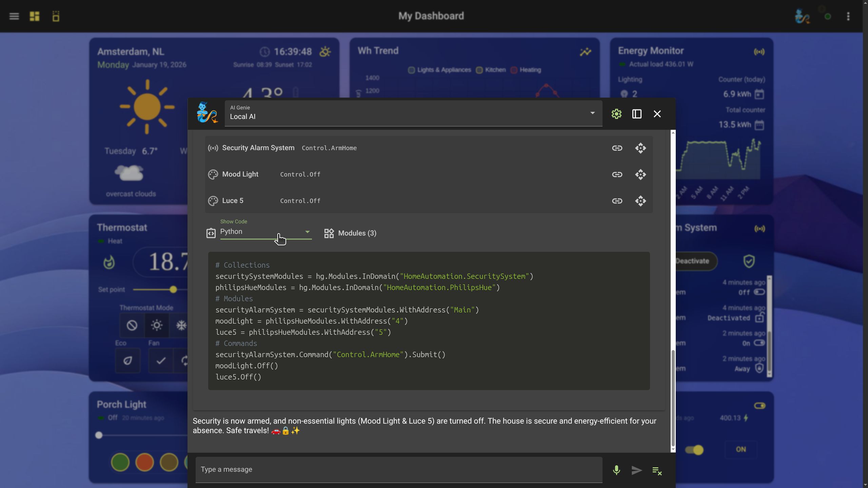The width and height of the screenshot is (868, 488).
Task: Toggle the yellow switch near ON button
Action: [x=694, y=450]
